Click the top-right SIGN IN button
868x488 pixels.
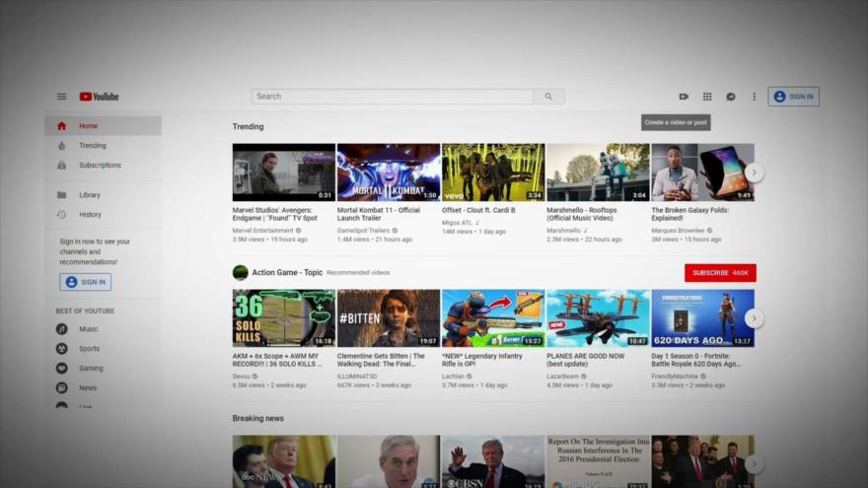point(794,97)
